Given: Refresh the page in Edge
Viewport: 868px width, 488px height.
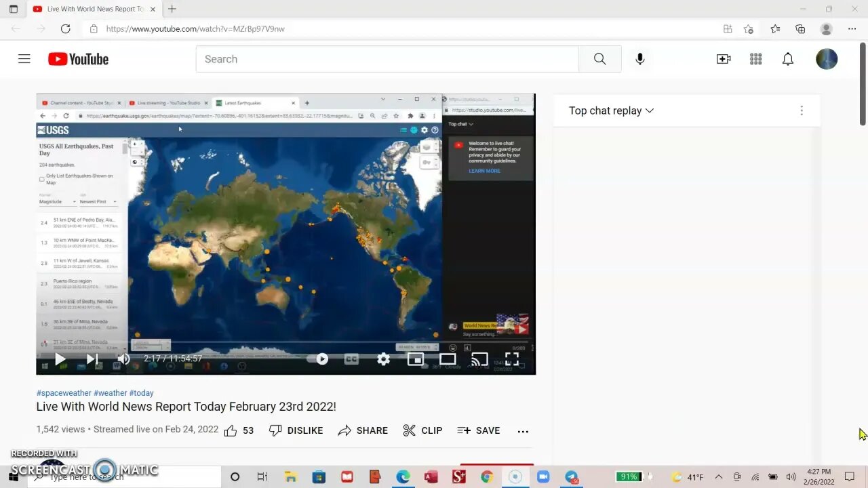Looking at the screenshot, I should pyautogui.click(x=65, y=28).
